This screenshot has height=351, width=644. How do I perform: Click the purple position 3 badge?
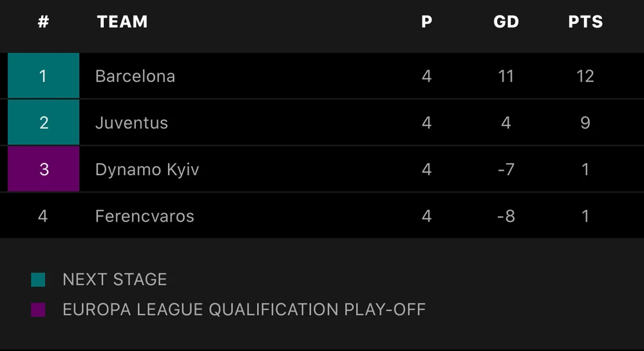(43, 169)
